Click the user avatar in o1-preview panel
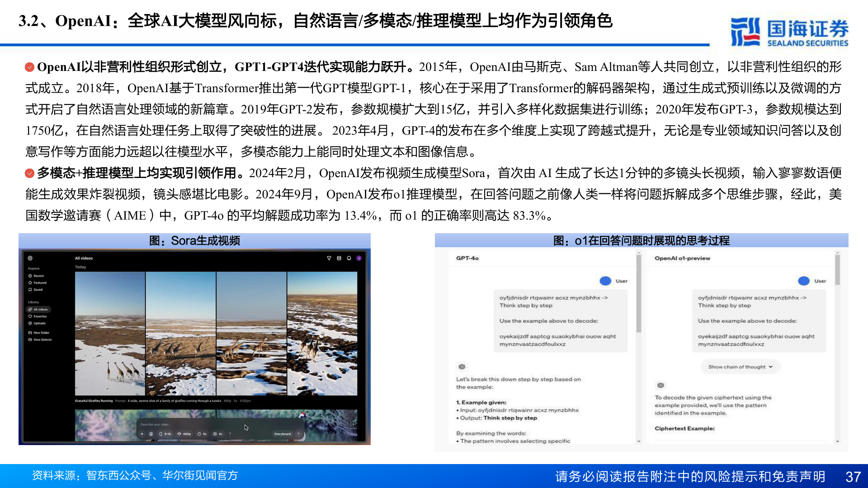868x488 pixels. click(x=804, y=281)
